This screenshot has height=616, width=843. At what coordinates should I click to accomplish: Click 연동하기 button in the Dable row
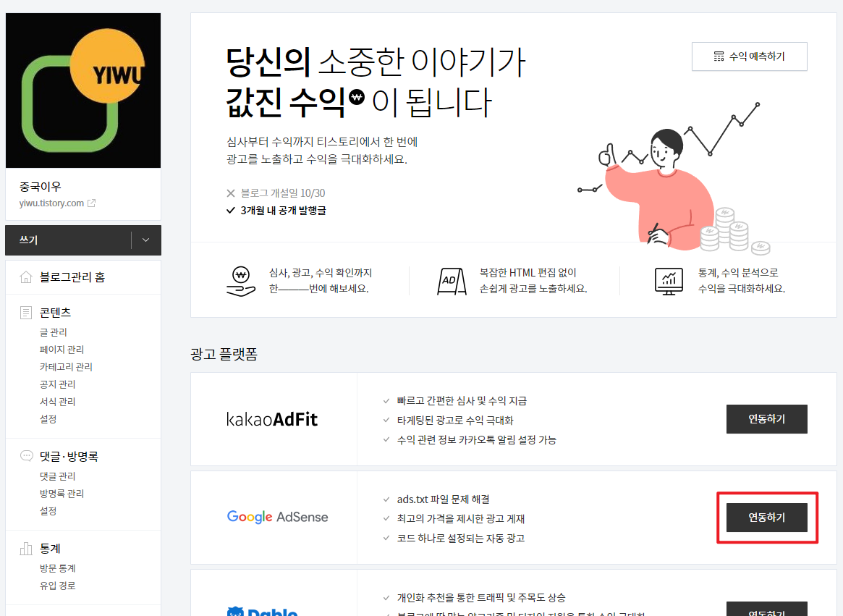(x=766, y=609)
